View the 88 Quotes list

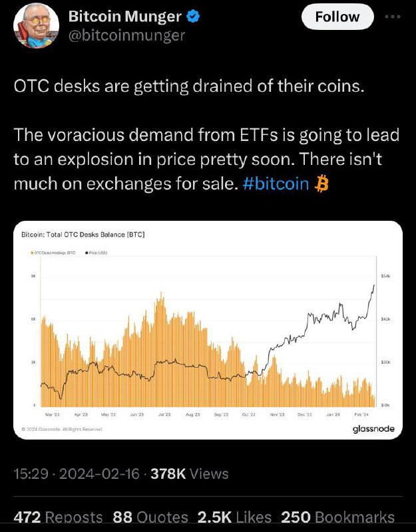click(150, 517)
